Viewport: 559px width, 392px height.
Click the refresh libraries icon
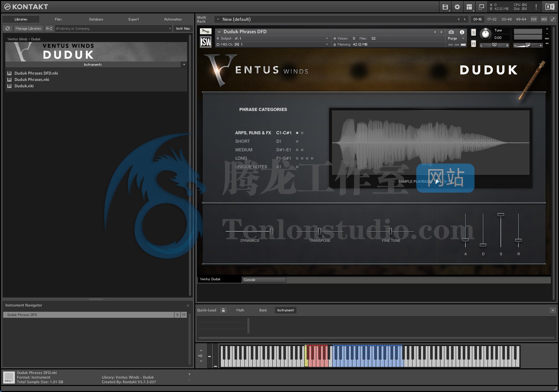7,28
